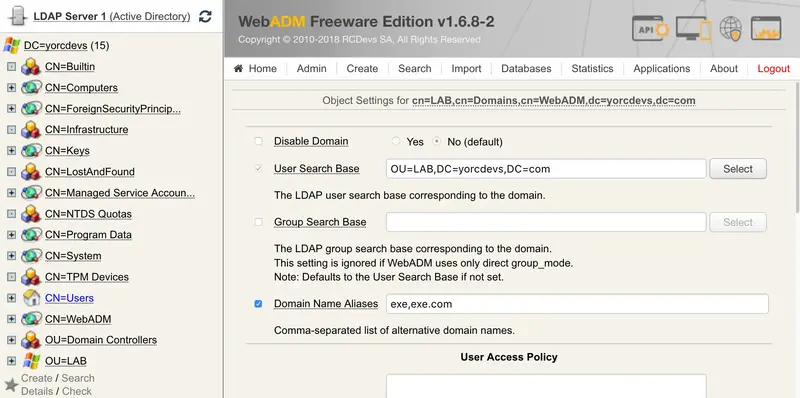Click the Check link under the tree

(x=77, y=391)
